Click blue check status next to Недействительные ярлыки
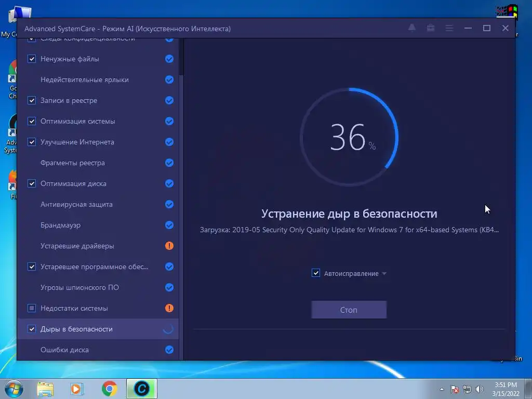Screen dimensions: 532x399 [x=169, y=79]
